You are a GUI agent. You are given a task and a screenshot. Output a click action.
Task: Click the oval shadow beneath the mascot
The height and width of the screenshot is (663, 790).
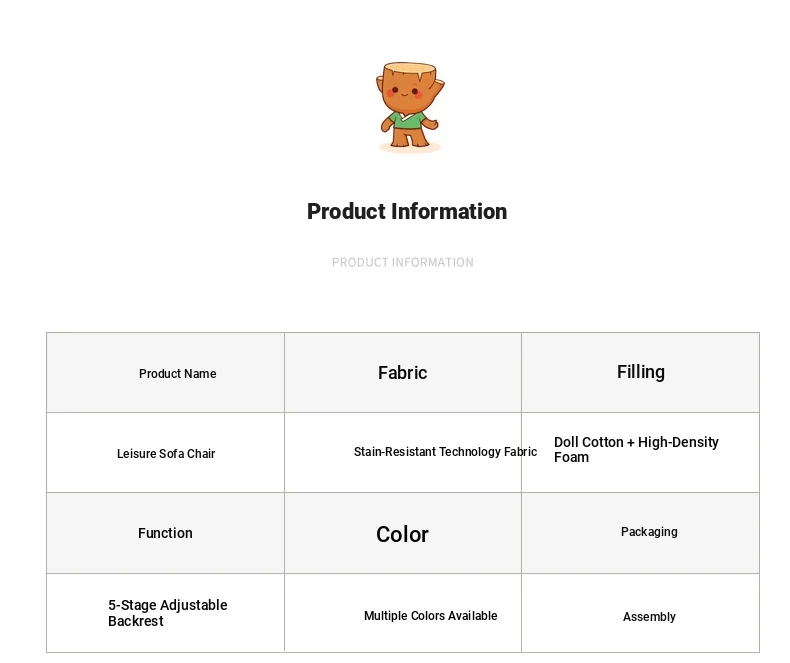[x=410, y=148]
